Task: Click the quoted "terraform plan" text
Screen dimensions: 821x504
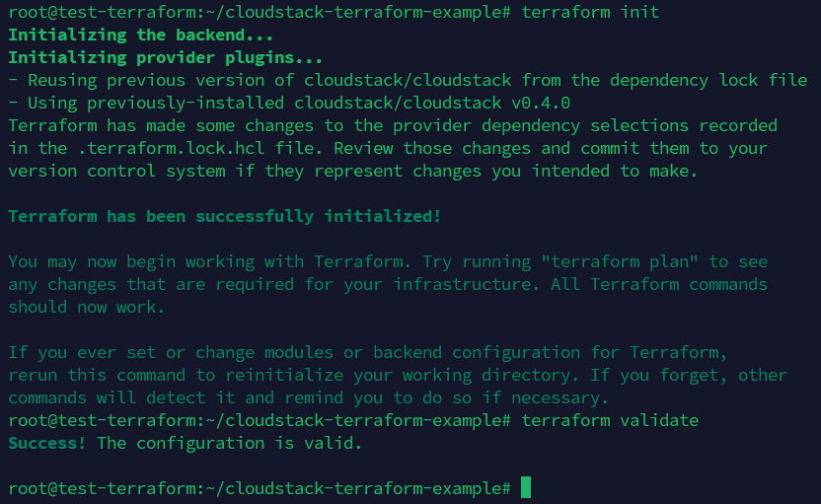Action: tap(628, 261)
